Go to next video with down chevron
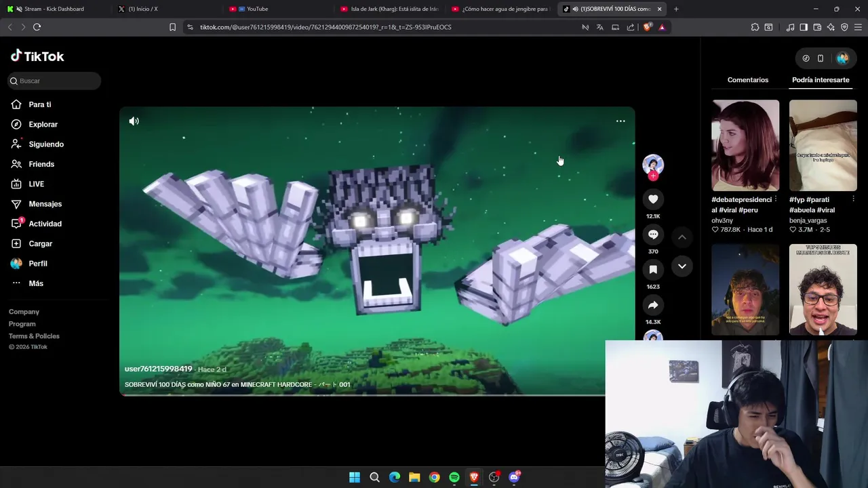 tap(682, 266)
